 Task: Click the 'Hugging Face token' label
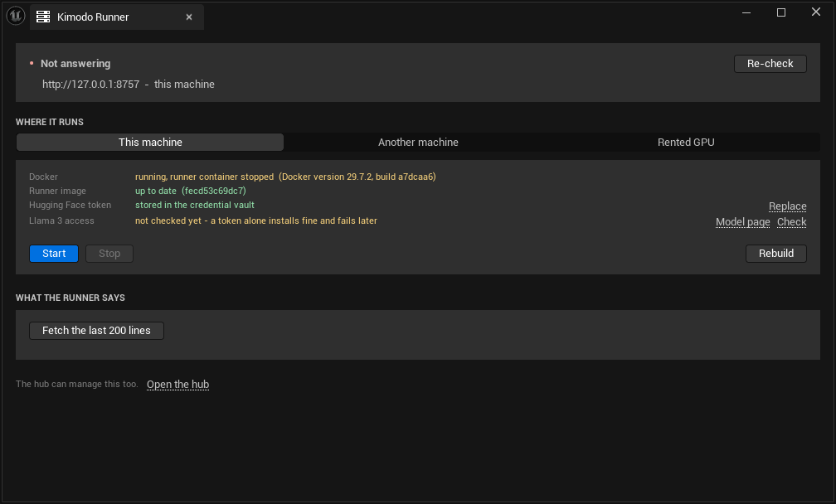click(70, 205)
